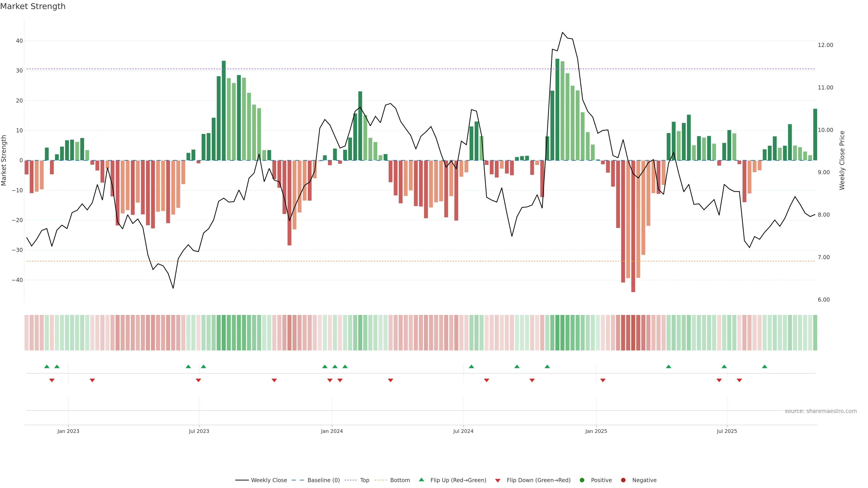Click the Jan 2024 x-axis label
This screenshot has width=868, height=488.
(x=332, y=431)
